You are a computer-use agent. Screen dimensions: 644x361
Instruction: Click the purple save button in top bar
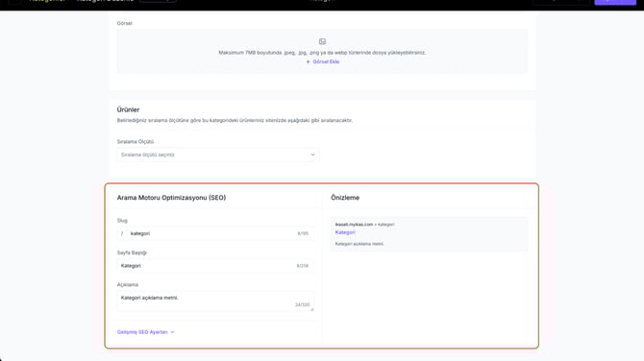click(615, 2)
